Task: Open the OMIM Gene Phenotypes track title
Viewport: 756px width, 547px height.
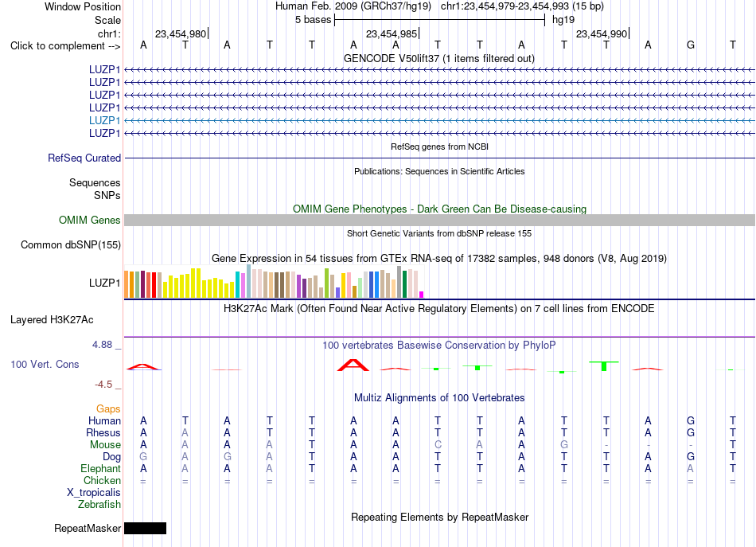Action: coord(439,209)
